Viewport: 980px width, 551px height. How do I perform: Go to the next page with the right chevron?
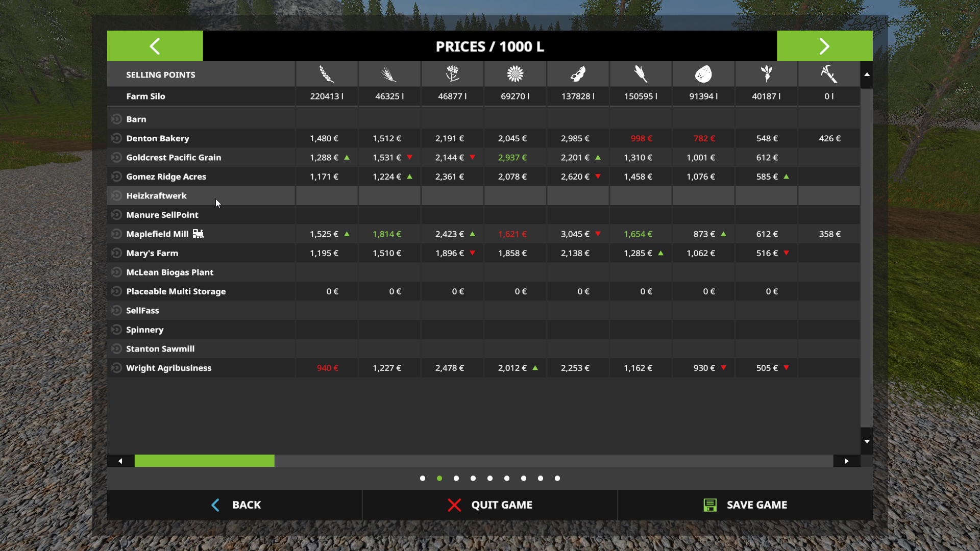pyautogui.click(x=824, y=46)
